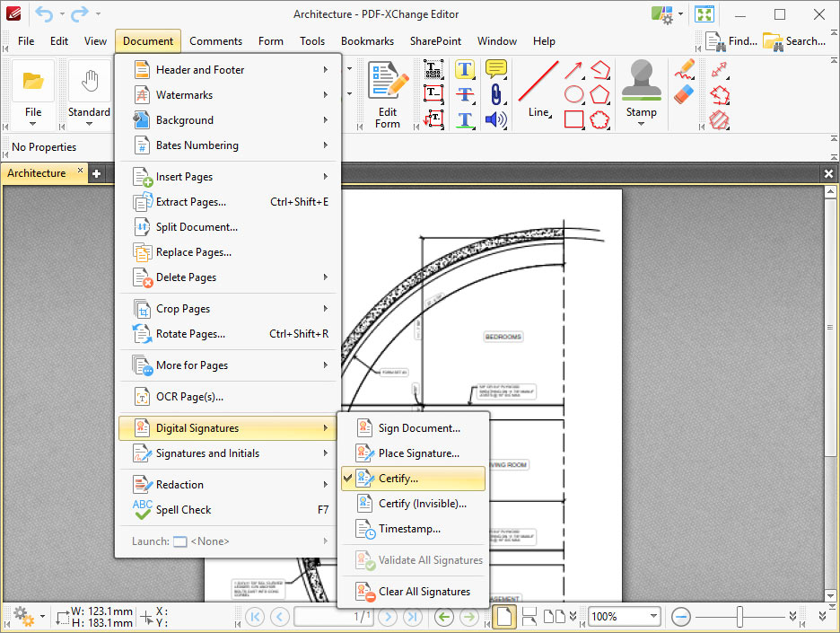Go to the last page
This screenshot has width=840, height=633.
pyautogui.click(x=413, y=617)
